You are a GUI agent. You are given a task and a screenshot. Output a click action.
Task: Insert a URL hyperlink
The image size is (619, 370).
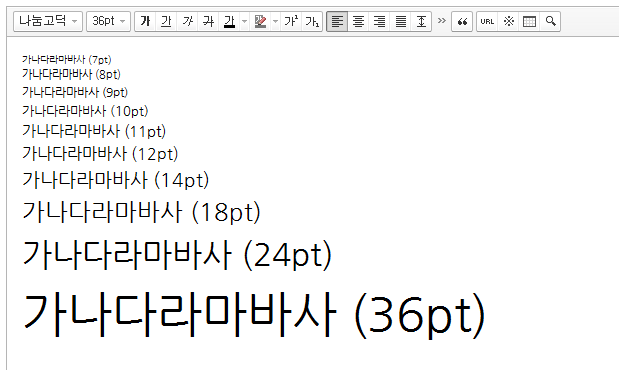[x=487, y=21]
